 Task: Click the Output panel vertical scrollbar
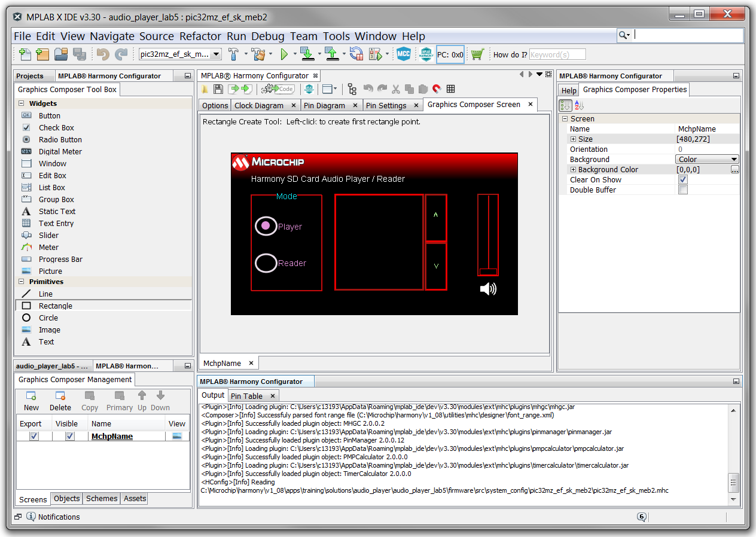[734, 454]
